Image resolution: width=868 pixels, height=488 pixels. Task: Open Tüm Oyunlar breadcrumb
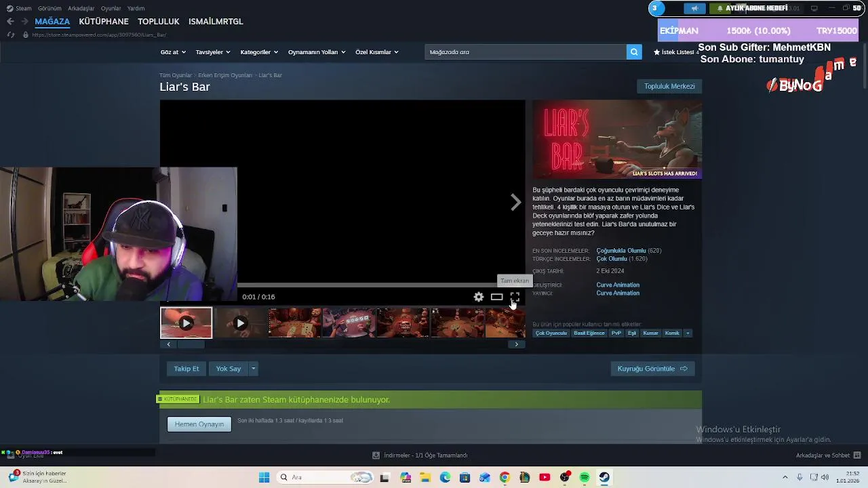176,75
